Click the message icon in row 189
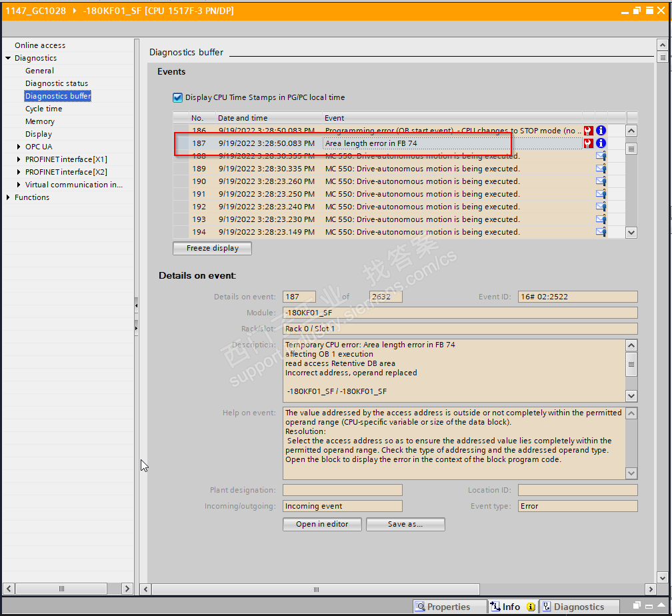This screenshot has width=672, height=616. 601,169
